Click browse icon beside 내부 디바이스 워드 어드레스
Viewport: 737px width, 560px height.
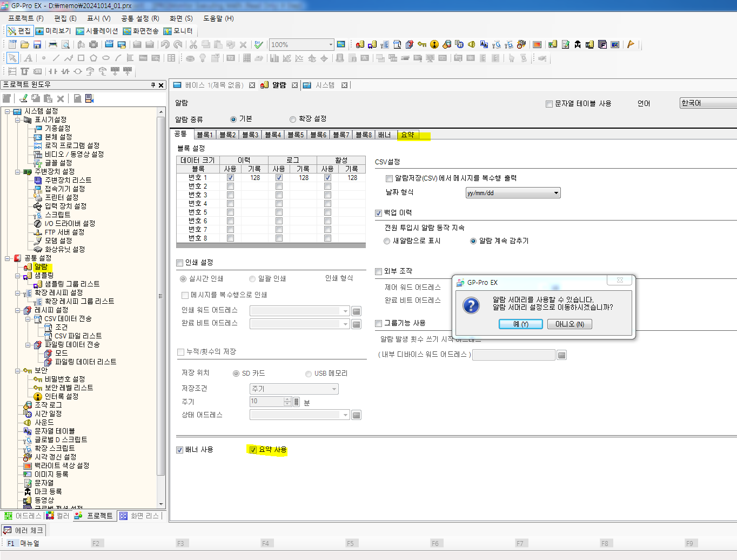[562, 355]
